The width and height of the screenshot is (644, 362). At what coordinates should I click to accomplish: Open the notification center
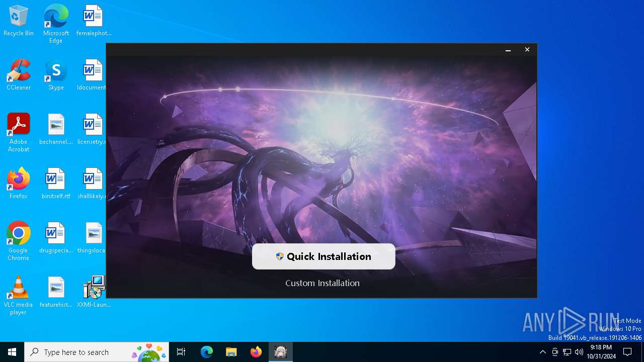pos(627,352)
